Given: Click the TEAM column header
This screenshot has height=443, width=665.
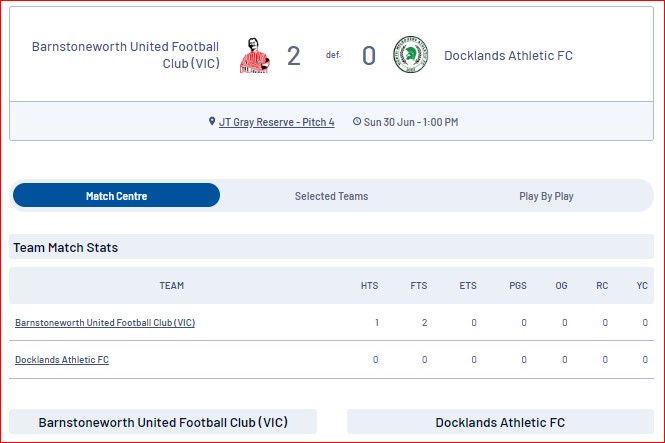Looking at the screenshot, I should coord(172,286).
